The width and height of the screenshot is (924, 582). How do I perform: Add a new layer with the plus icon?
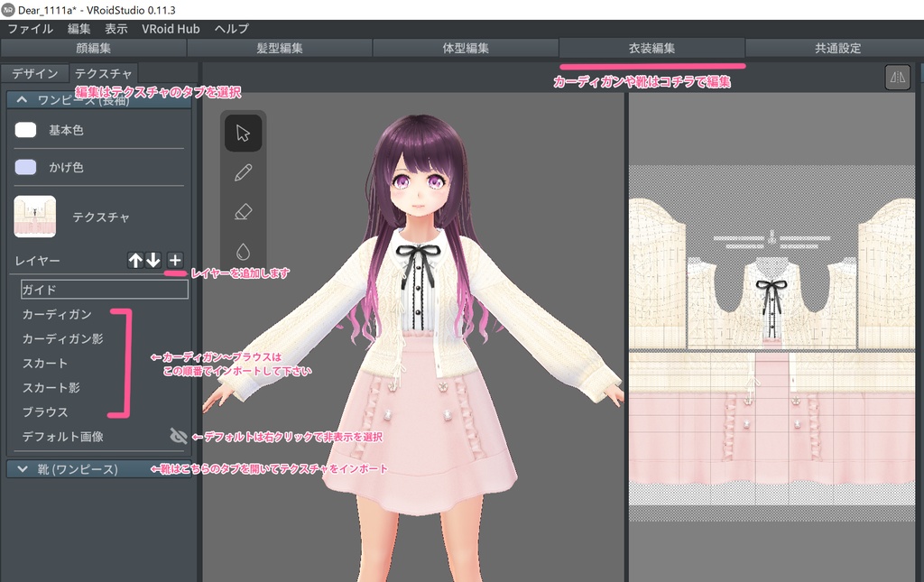pyautogui.click(x=175, y=260)
